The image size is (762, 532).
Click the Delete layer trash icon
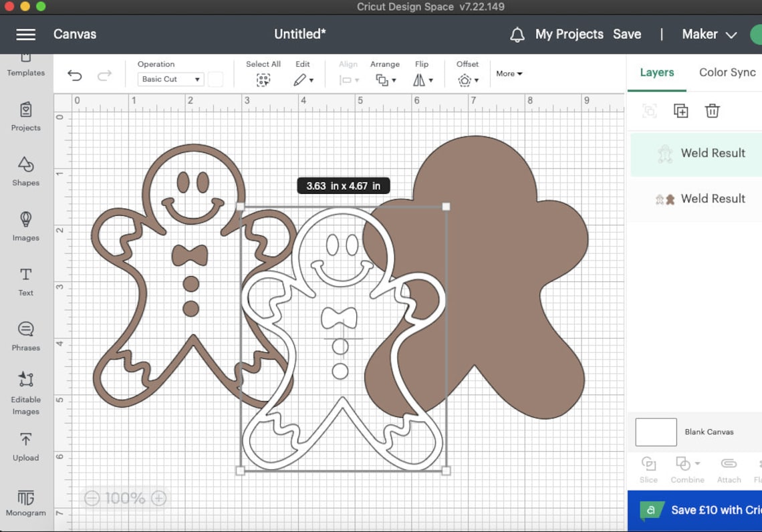click(x=713, y=111)
